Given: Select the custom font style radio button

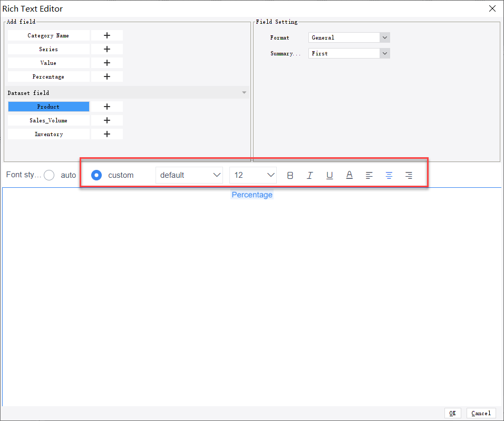Looking at the screenshot, I should coord(96,175).
